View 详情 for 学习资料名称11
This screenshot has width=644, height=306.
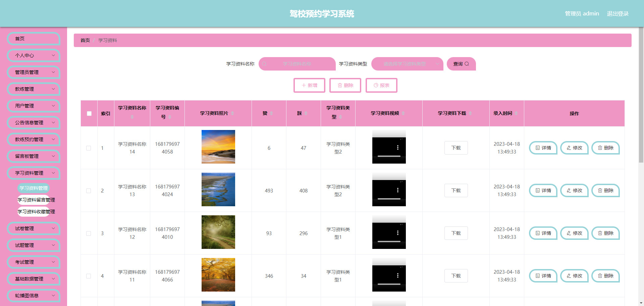click(543, 276)
